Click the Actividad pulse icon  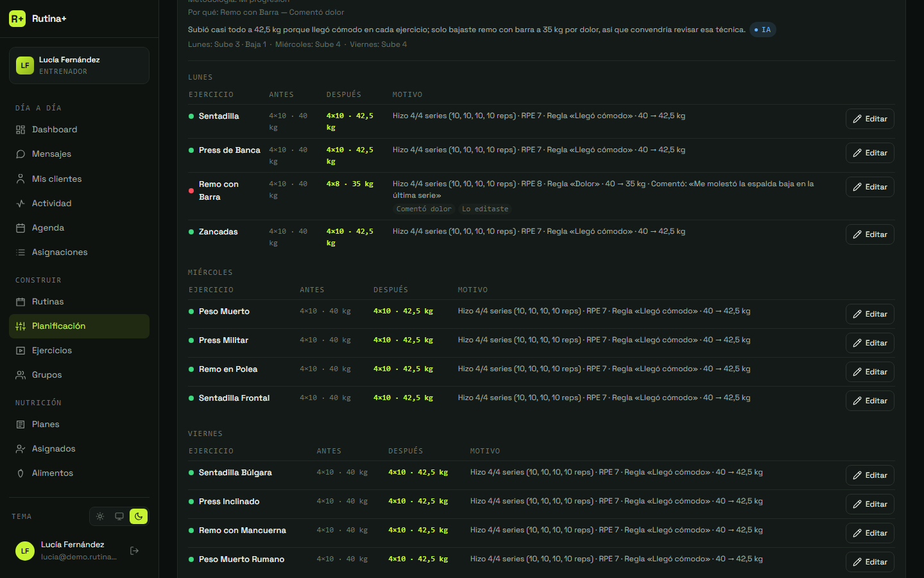pos(21,204)
